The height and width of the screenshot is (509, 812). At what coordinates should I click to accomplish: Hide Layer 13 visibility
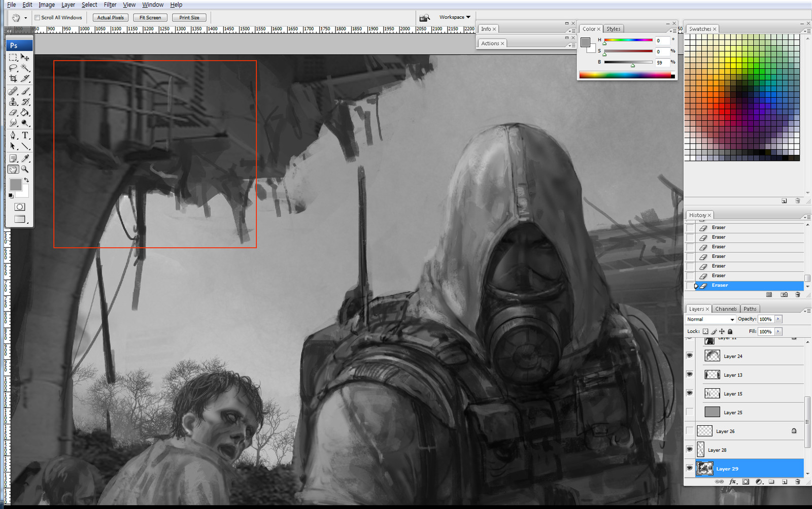click(689, 375)
